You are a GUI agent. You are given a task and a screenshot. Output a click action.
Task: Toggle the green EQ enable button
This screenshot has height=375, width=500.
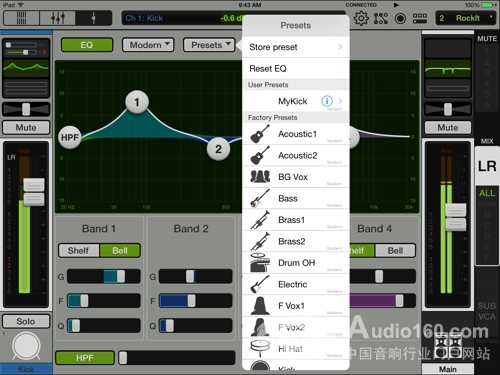[x=87, y=45]
